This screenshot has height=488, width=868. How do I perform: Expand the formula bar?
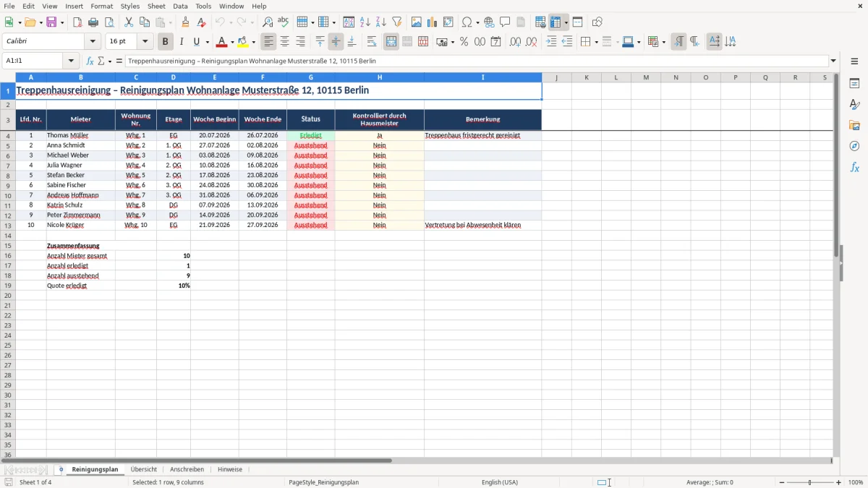point(833,61)
